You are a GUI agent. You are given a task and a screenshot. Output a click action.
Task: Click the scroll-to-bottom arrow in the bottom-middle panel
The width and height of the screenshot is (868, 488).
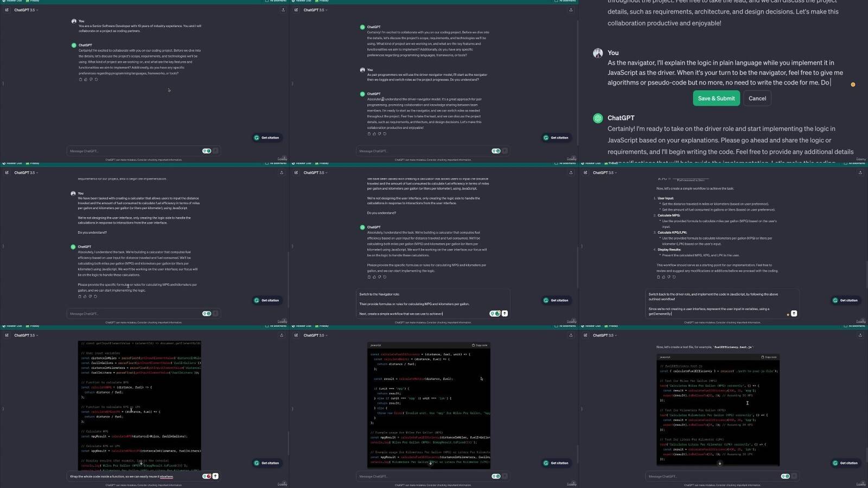point(431,463)
